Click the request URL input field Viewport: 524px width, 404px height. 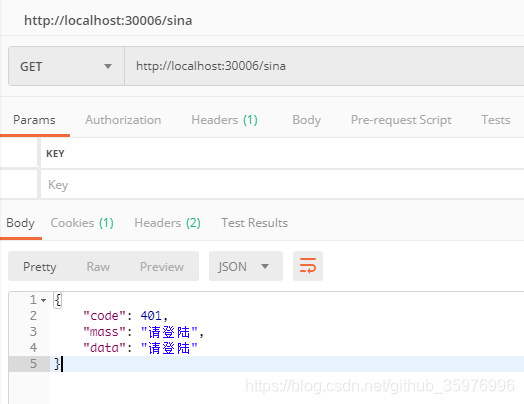pos(324,66)
